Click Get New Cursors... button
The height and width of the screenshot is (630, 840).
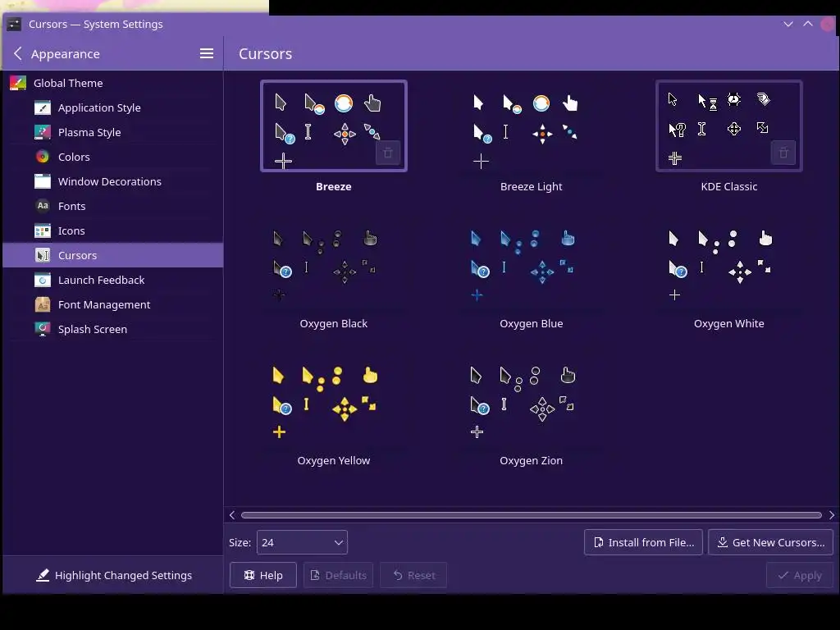(x=771, y=543)
